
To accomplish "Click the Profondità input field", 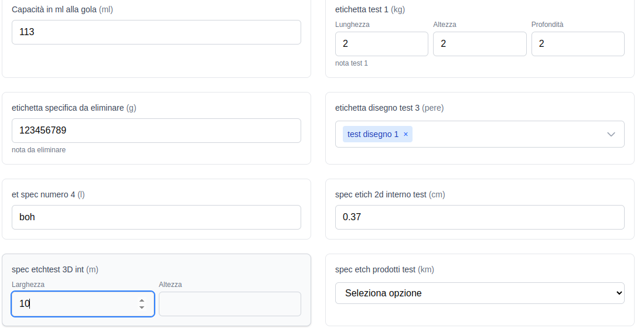I will pos(577,44).
